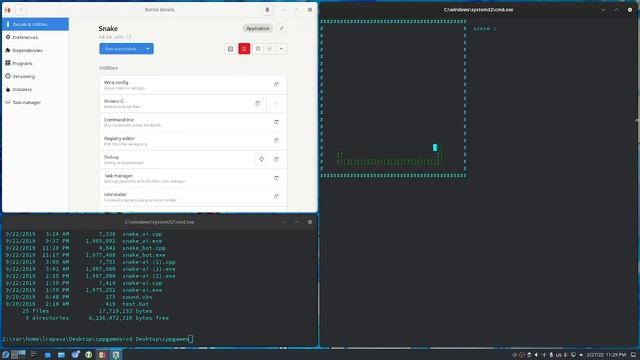Screen dimensions: 640x360
Task: Click the back arrow in the Bottles header
Action: [21, 9]
